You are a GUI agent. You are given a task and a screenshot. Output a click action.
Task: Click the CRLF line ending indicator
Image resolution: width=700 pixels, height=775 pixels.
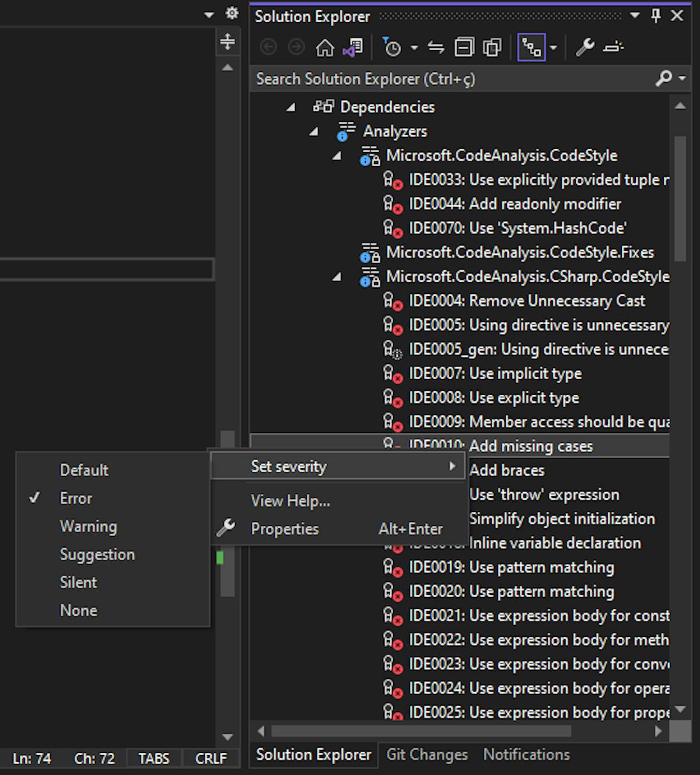(211, 759)
